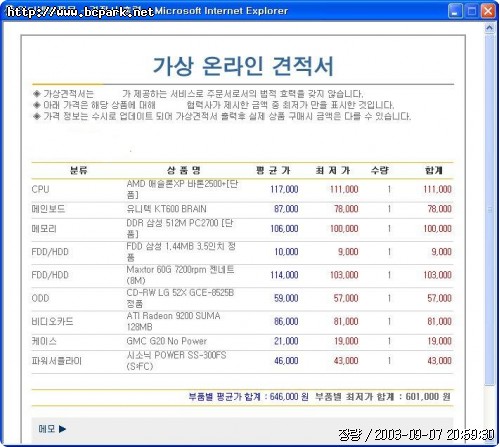Screen dimensions: 500x447
Task: Maximize the Internet Explorer window
Action: point(471,11)
